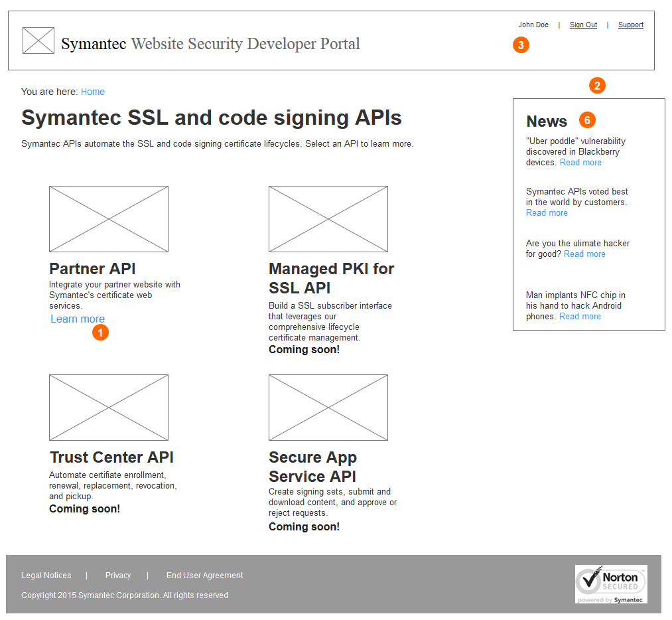Read more about NFC chip implant news

[x=580, y=317]
